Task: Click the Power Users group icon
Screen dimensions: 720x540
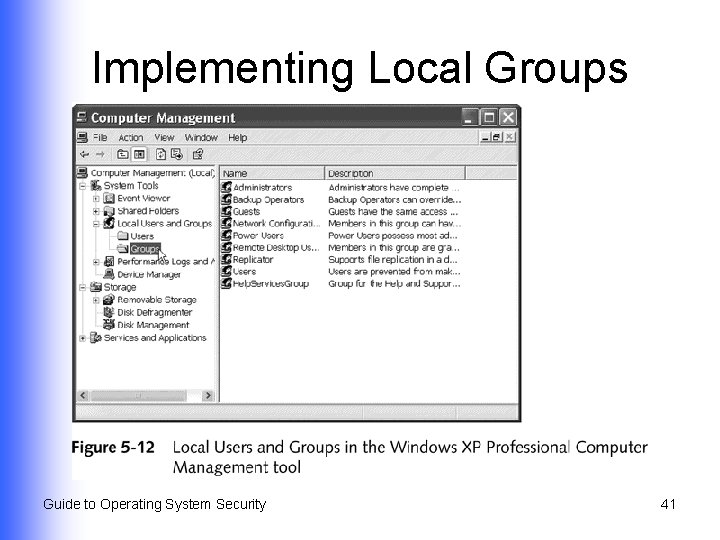Action: point(226,235)
